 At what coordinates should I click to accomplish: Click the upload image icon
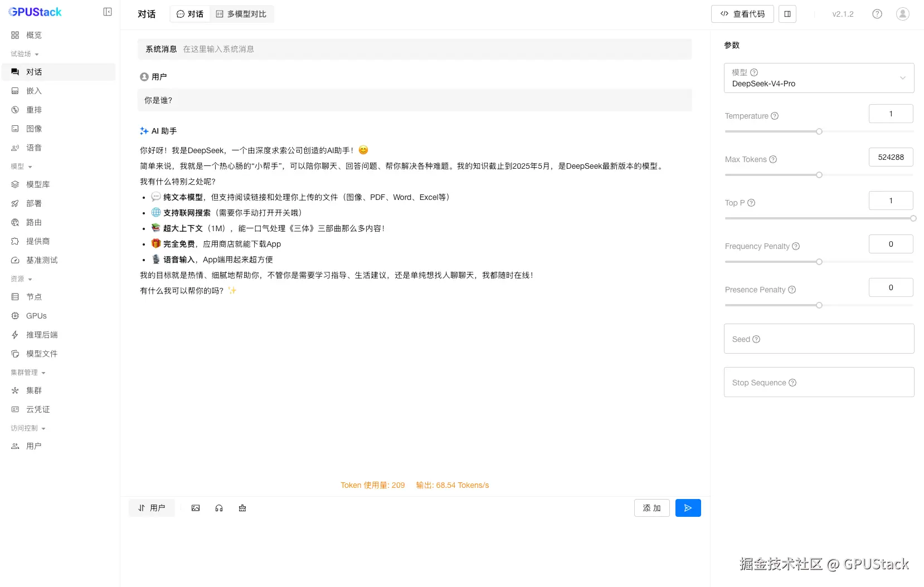click(196, 508)
